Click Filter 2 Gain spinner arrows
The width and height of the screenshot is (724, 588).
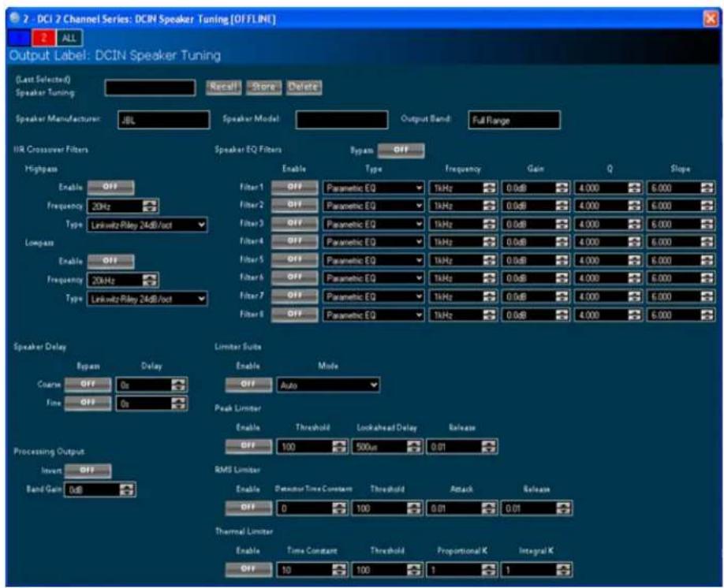tap(562, 206)
